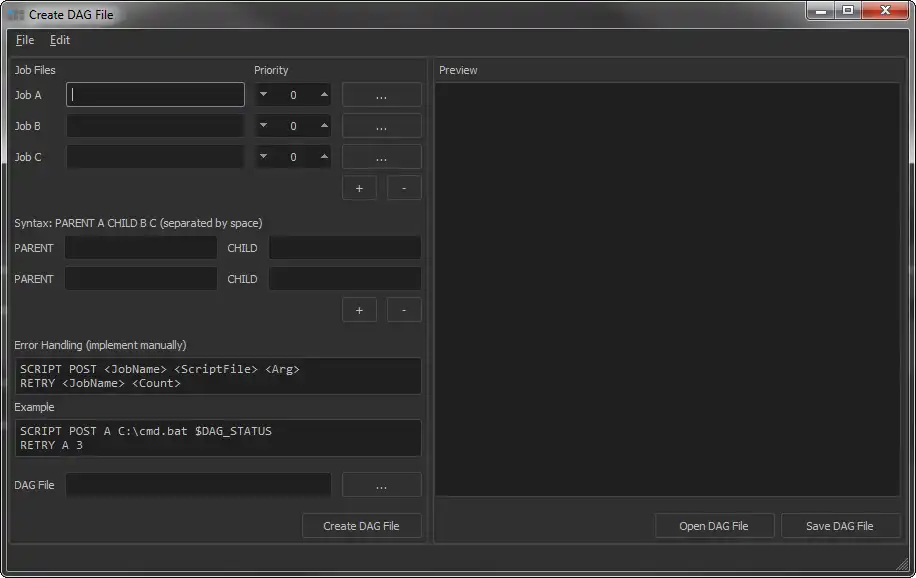Click the Job A priority value
The height and width of the screenshot is (578, 916).
[293, 95]
